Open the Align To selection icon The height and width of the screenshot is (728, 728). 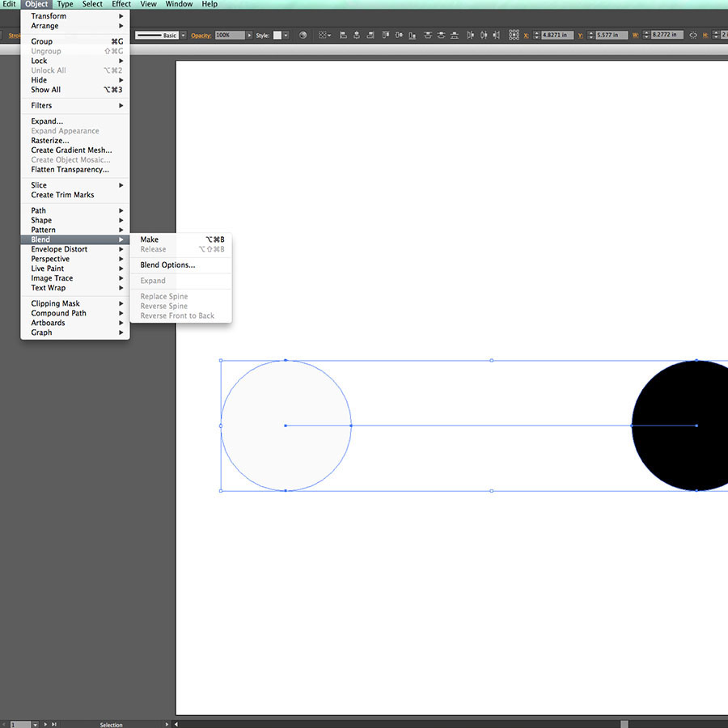click(x=324, y=35)
